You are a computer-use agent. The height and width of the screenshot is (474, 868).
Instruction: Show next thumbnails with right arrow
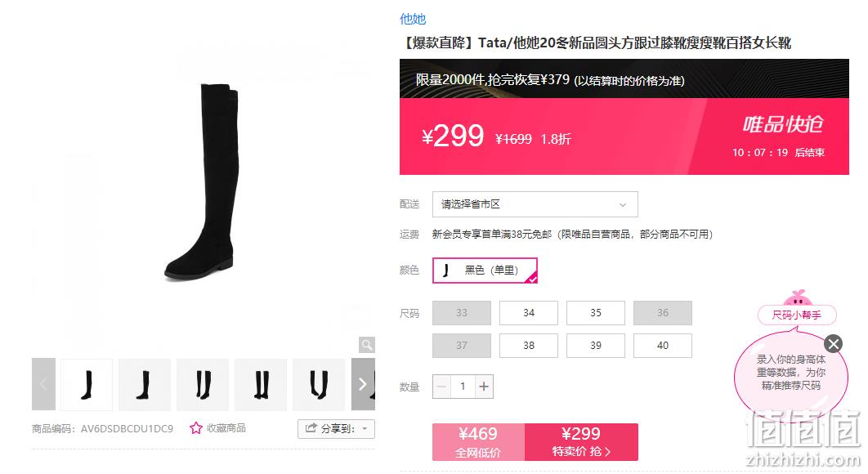[x=363, y=384]
